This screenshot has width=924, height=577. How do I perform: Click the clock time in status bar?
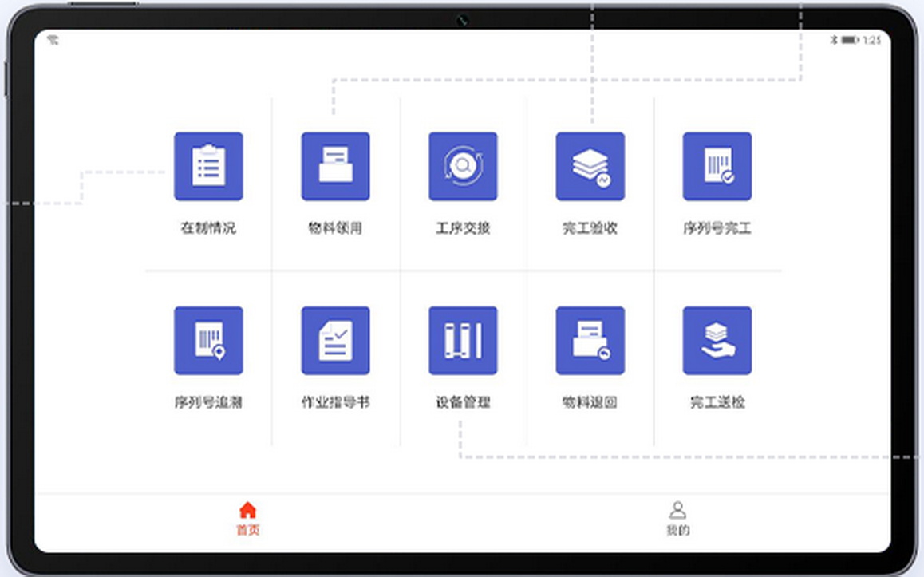click(x=872, y=40)
